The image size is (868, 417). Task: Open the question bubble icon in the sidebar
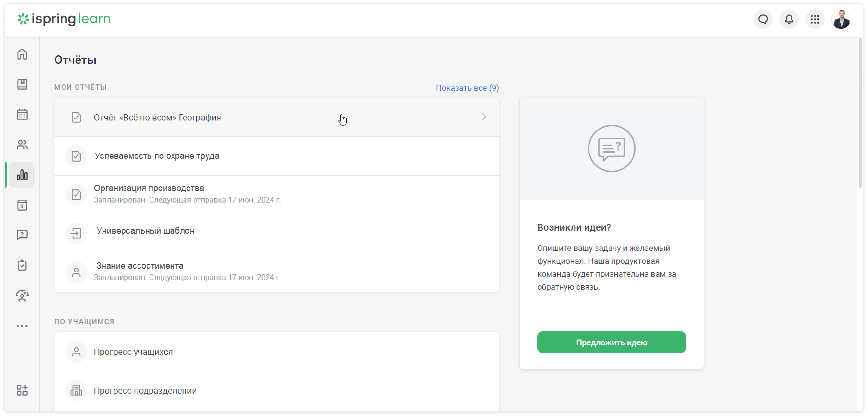(22, 235)
